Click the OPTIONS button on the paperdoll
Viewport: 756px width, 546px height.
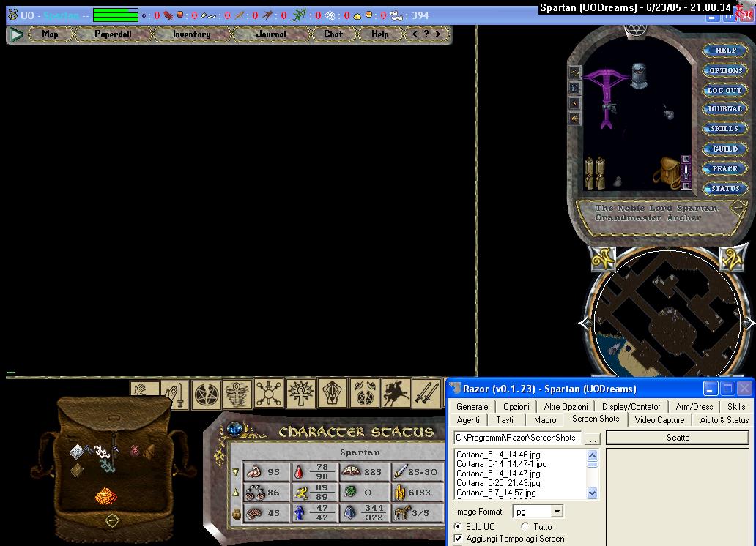click(x=724, y=70)
